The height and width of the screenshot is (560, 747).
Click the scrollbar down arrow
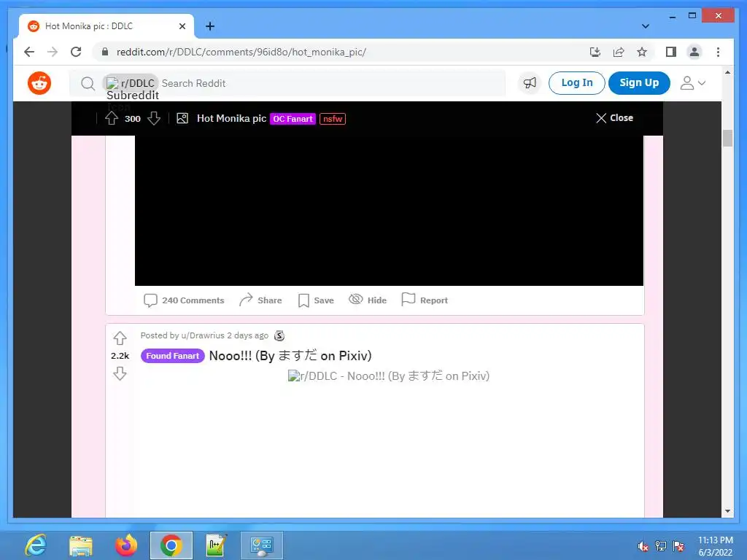(x=727, y=511)
